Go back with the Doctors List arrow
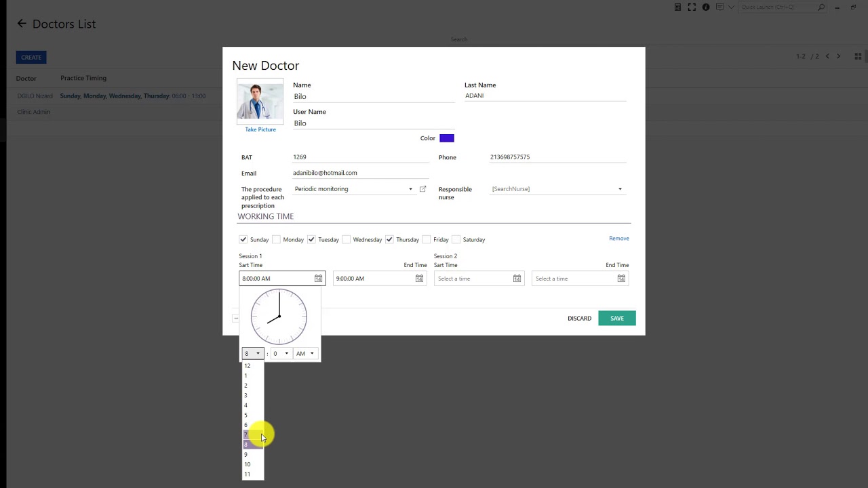This screenshot has width=868, height=488. click(x=22, y=24)
